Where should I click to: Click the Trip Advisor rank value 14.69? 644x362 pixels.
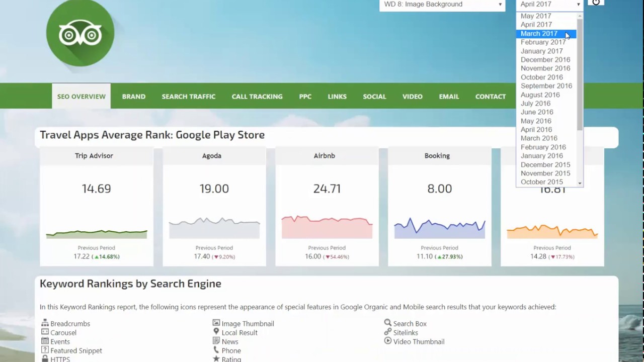pos(96,189)
